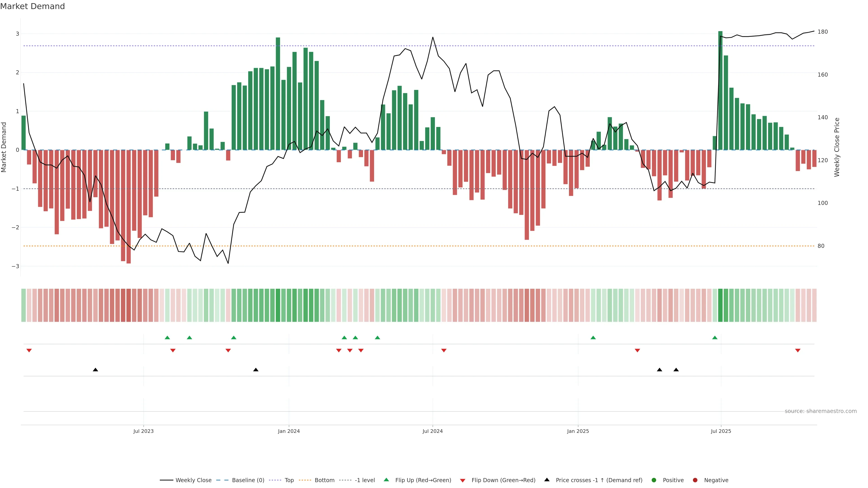The width and height of the screenshot is (868, 488).
Task: Click the Flip Up legend triangle icon
Action: pos(386,480)
